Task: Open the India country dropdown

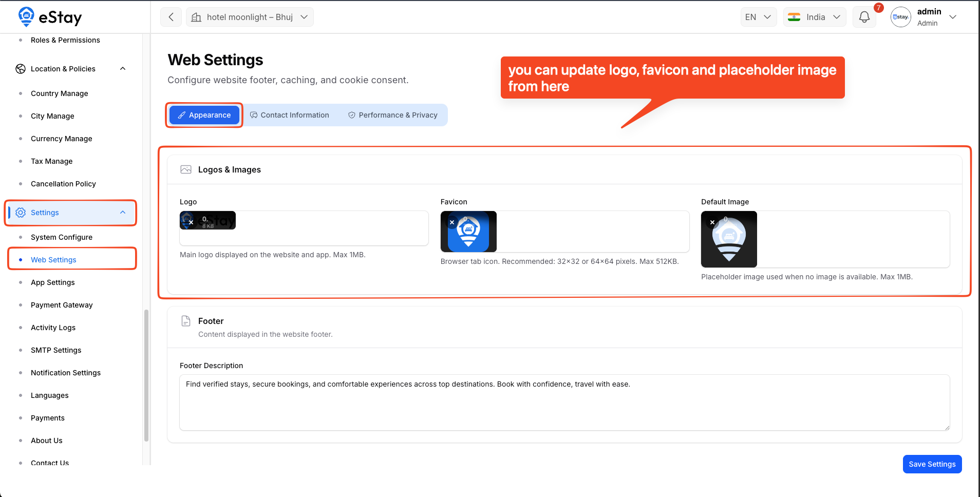Action: coord(815,17)
